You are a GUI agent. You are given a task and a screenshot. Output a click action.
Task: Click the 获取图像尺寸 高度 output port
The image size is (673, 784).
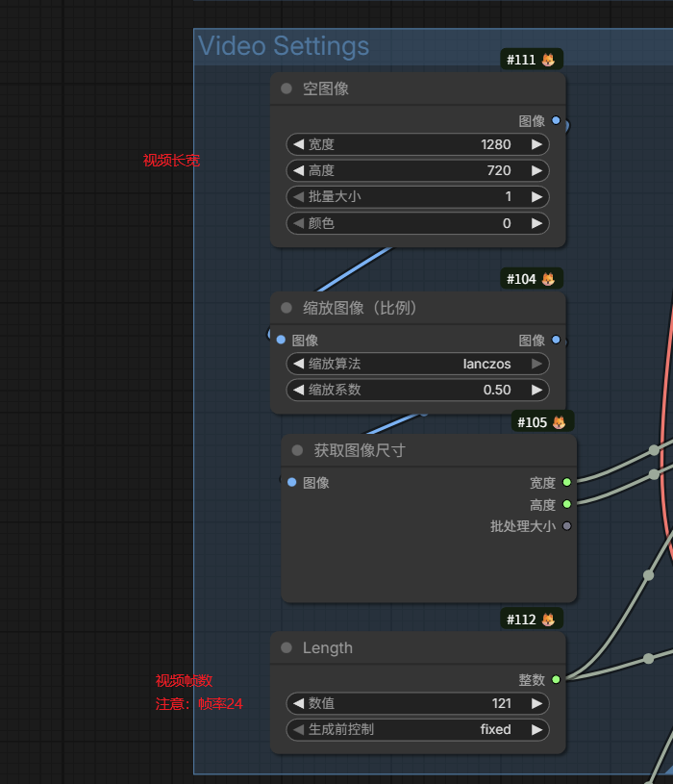tap(566, 504)
